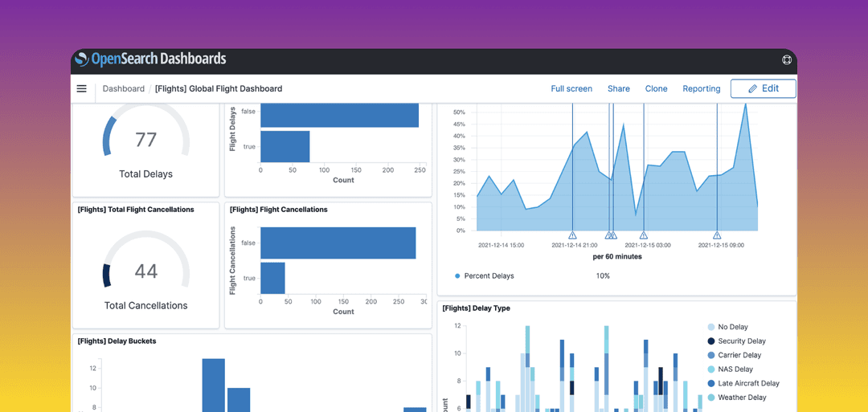Click the [Flights] Delay Buckets panel title

point(117,341)
